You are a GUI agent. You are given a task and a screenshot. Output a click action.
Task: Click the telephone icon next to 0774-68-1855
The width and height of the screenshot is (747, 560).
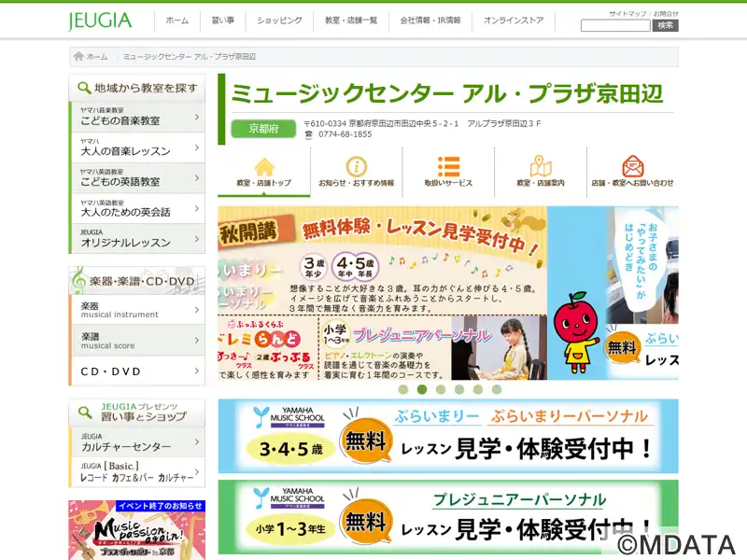click(x=309, y=134)
